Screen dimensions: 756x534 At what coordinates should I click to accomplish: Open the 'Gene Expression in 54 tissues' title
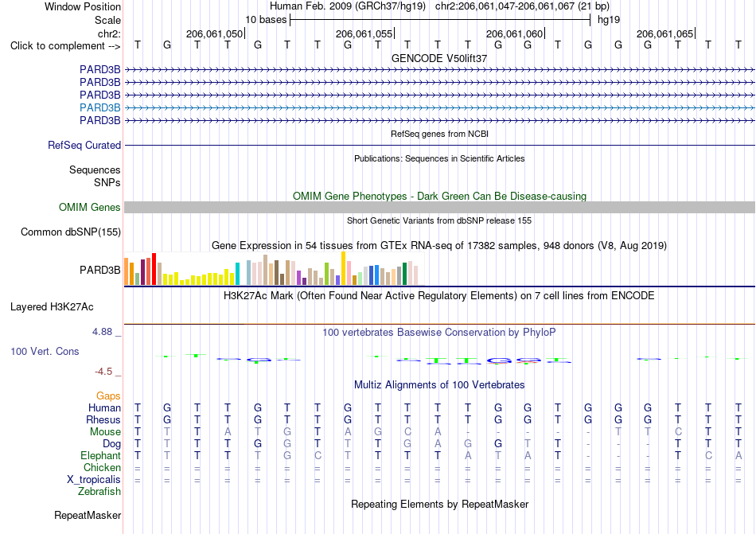[x=439, y=246]
